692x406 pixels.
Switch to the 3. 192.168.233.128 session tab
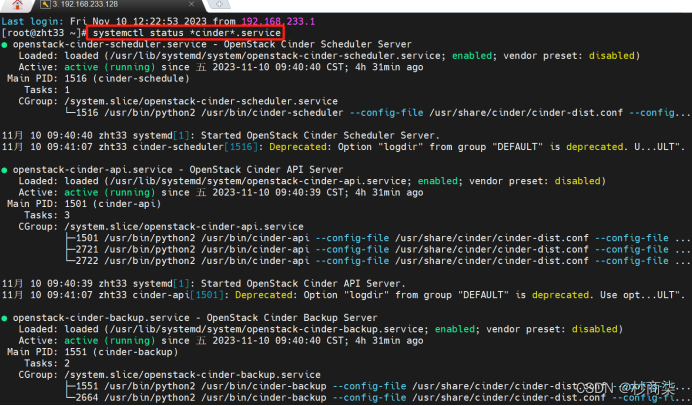click(x=117, y=4)
